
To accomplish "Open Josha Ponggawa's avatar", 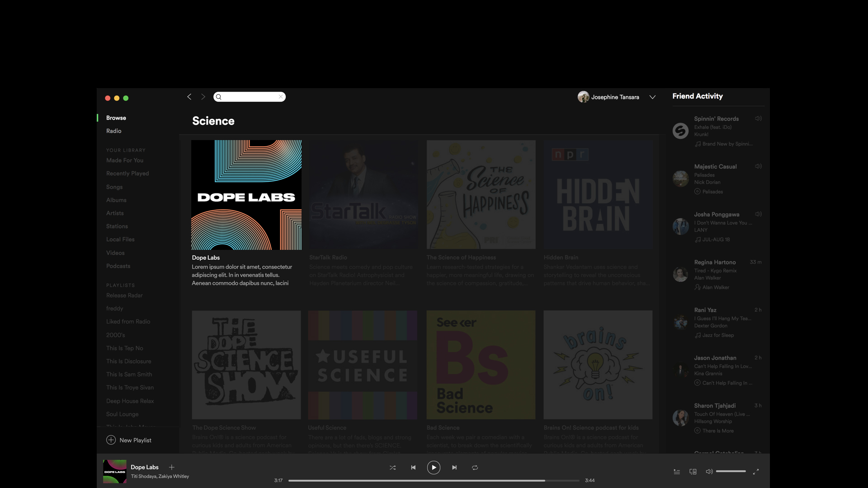I will coord(680,227).
